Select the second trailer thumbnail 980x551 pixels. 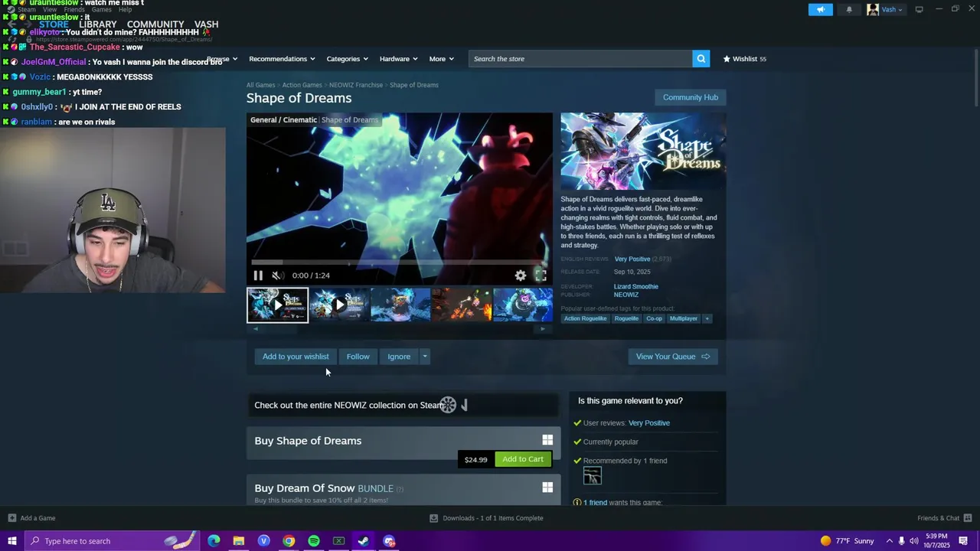pyautogui.click(x=339, y=305)
